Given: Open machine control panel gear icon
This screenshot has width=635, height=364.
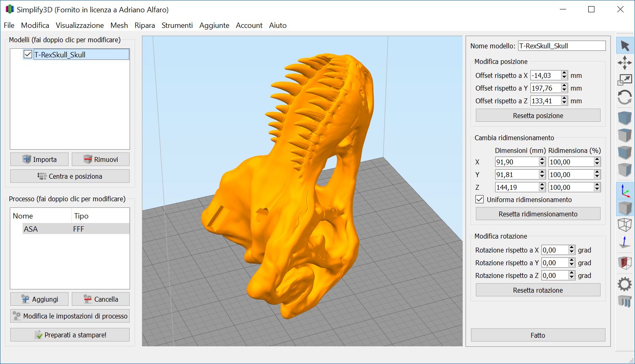Looking at the screenshot, I should (625, 284).
